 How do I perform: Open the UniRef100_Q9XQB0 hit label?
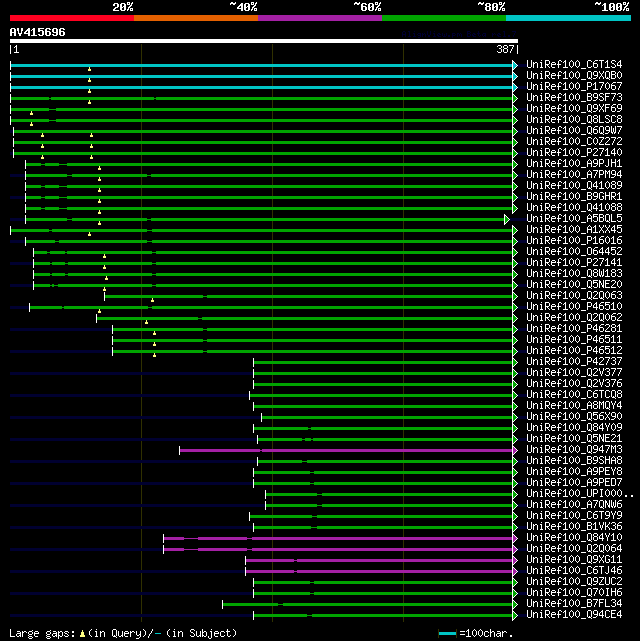click(574, 76)
